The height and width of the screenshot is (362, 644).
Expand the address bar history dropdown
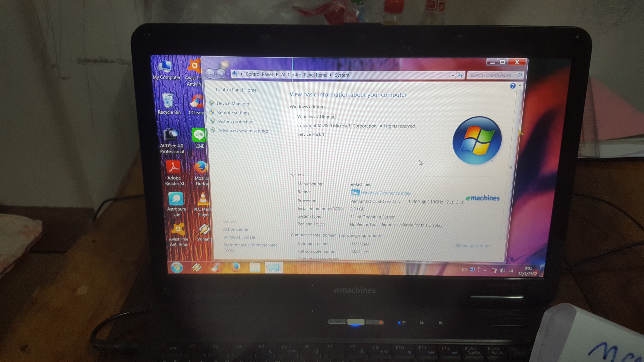(x=453, y=76)
